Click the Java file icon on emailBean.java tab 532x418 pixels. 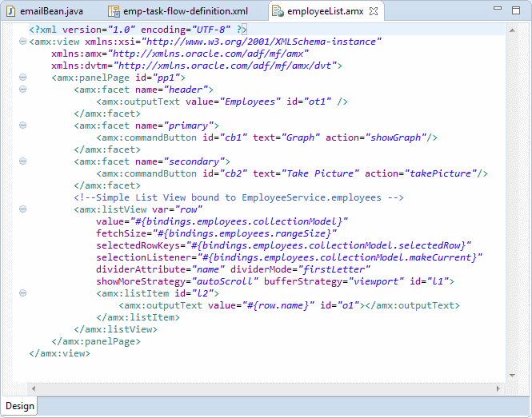11,11
